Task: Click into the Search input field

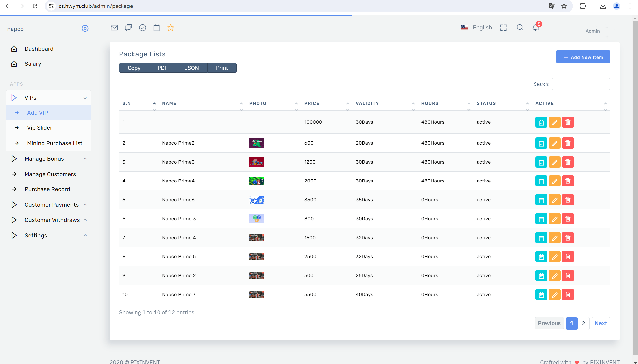Action: (580, 84)
